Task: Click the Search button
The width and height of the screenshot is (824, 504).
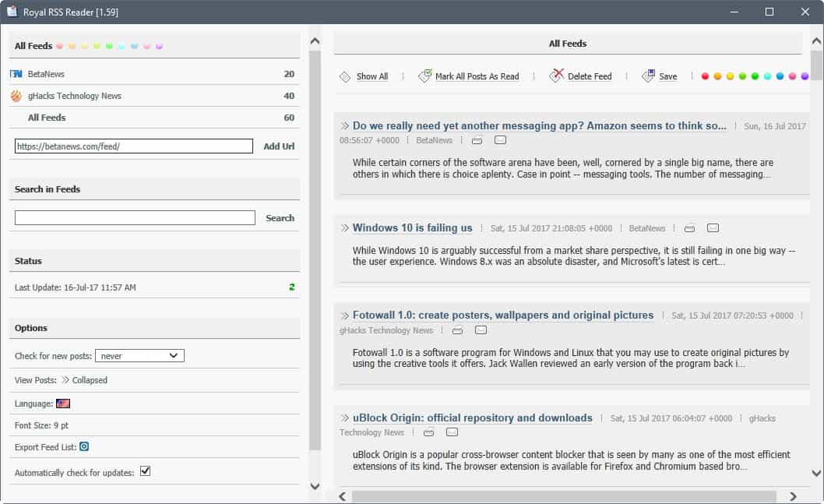Action: 280,218
